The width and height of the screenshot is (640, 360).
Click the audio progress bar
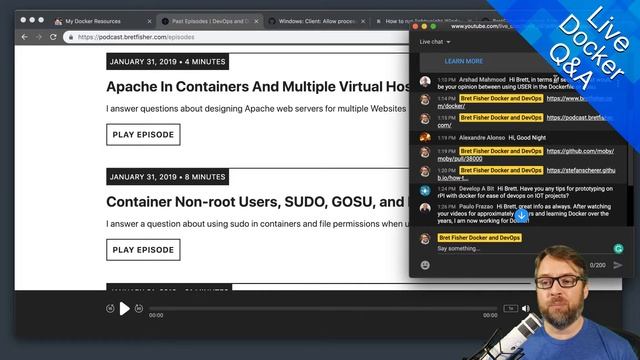coord(323,309)
